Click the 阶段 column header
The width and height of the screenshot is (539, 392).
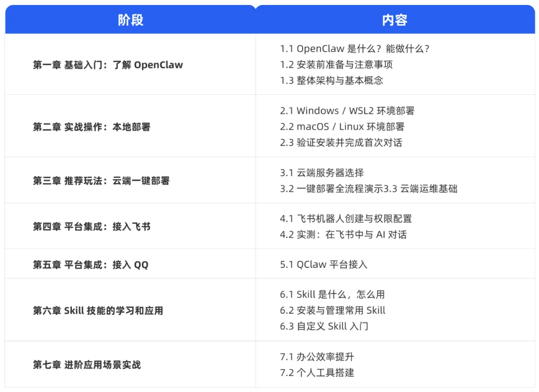click(131, 20)
